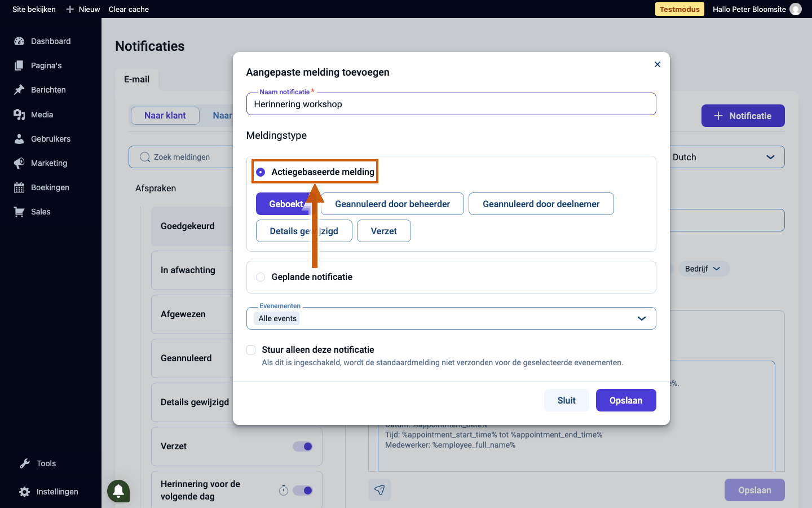Viewport: 812px width, 508px height.
Task: Click the Sales cart icon
Action: pos(19,212)
